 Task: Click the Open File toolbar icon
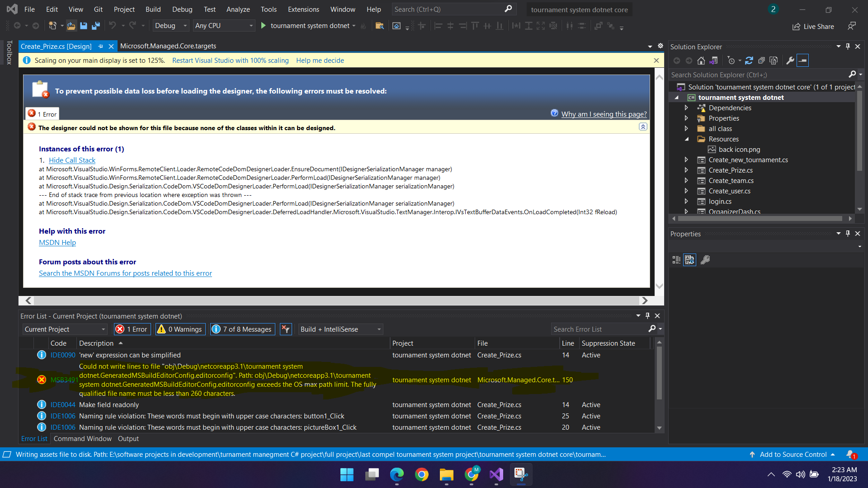click(71, 26)
